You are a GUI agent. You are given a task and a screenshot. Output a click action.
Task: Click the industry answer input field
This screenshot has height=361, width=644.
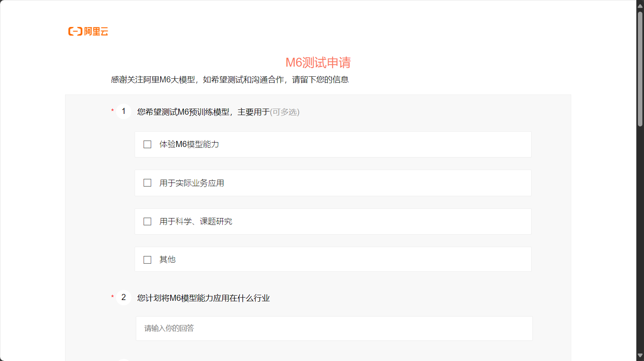[334, 328]
